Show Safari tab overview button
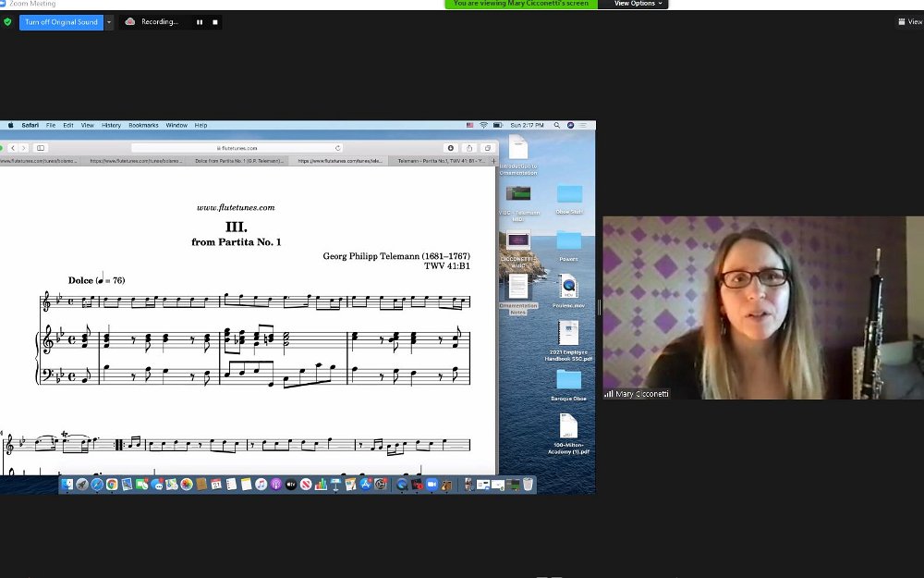The height and width of the screenshot is (578, 924). pyautogui.click(x=487, y=148)
